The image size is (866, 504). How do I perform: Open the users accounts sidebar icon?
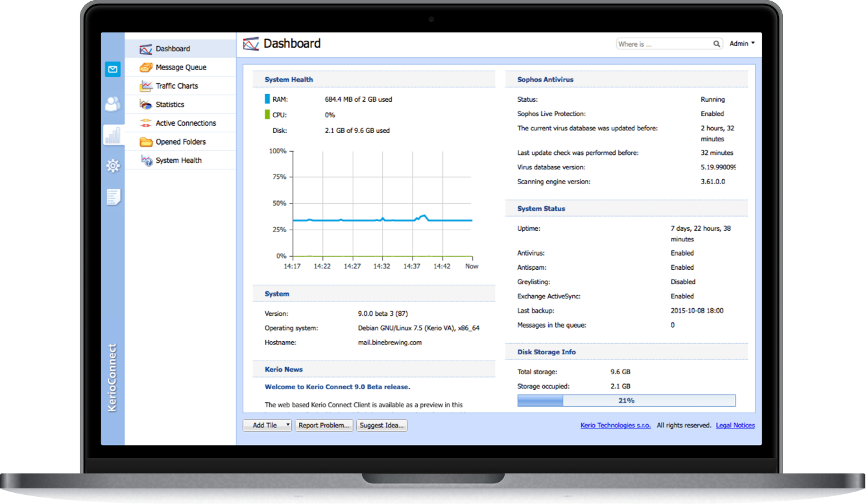(113, 103)
